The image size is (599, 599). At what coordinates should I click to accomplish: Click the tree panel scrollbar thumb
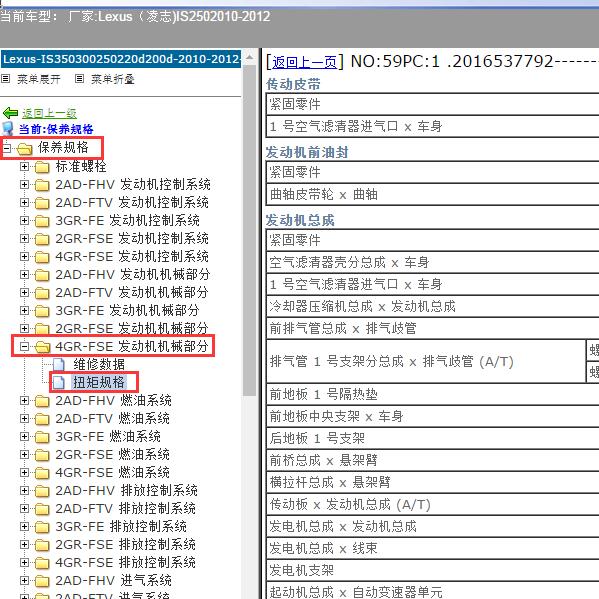[249, 231]
